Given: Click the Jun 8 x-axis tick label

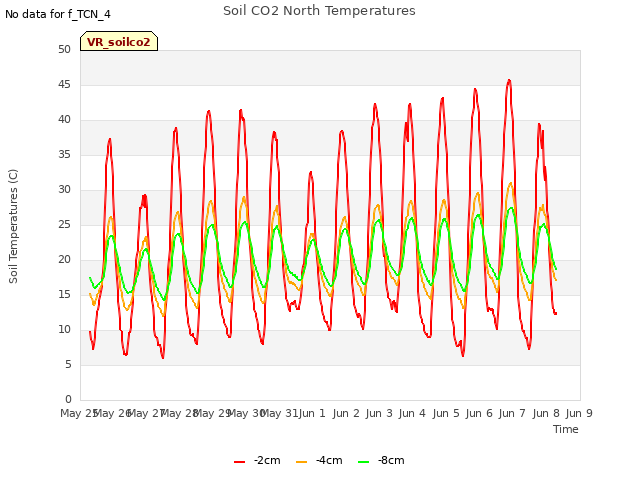Looking at the screenshot, I should pos(546,413).
